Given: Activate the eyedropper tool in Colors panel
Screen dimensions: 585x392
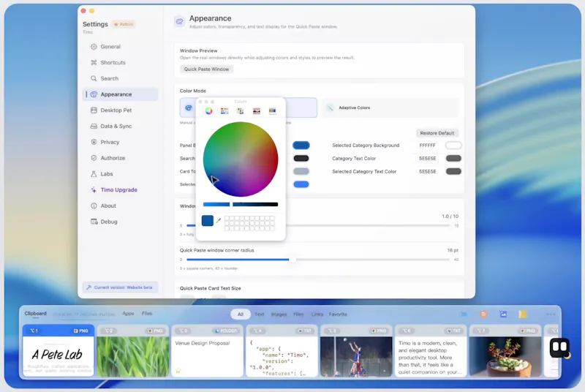Looking at the screenshot, I should pyautogui.click(x=219, y=220).
